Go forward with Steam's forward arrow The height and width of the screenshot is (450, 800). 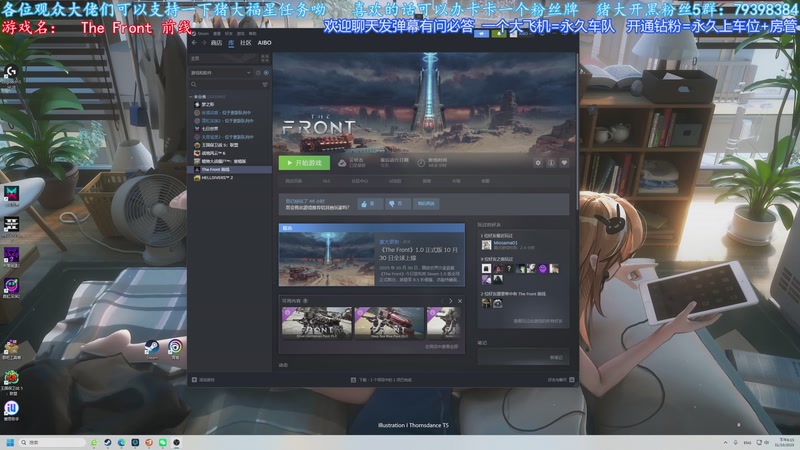point(204,43)
